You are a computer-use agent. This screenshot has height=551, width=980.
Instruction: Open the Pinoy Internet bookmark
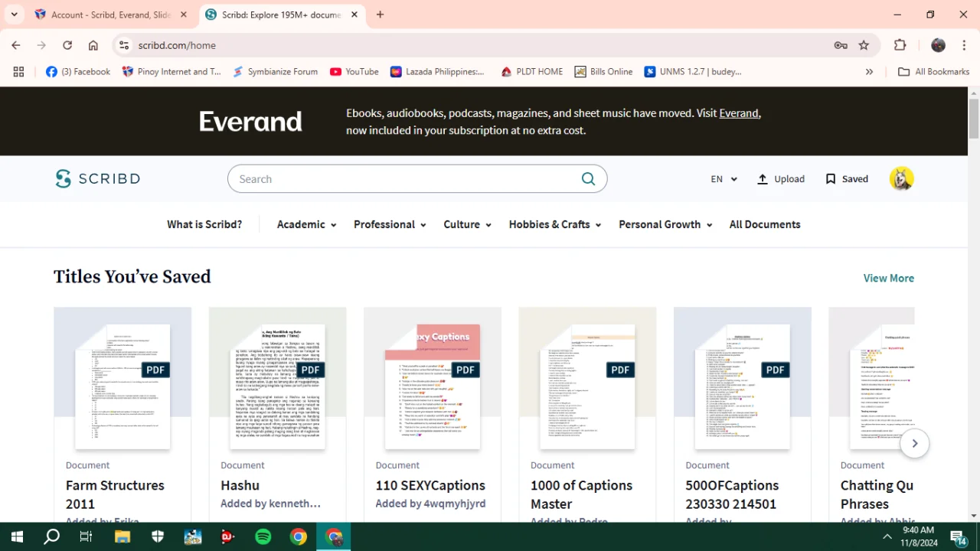pyautogui.click(x=171, y=72)
